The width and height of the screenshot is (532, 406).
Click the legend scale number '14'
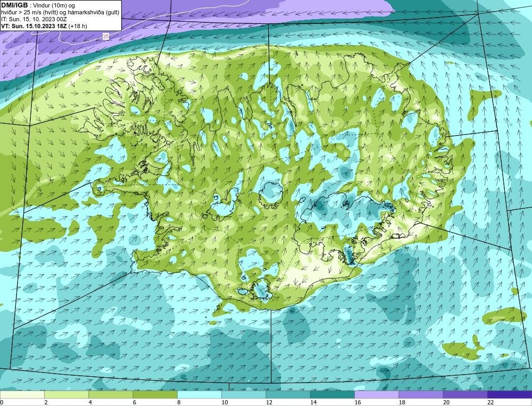[313, 402]
